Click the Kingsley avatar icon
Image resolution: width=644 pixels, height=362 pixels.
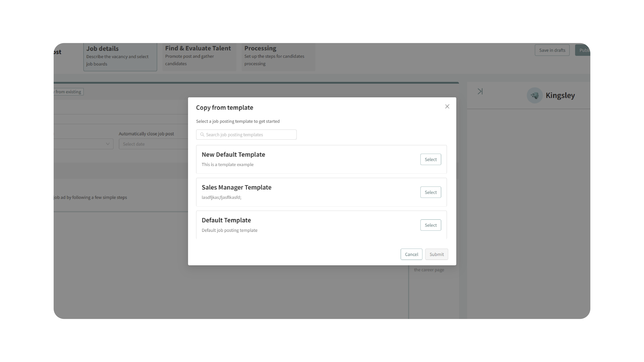point(535,95)
